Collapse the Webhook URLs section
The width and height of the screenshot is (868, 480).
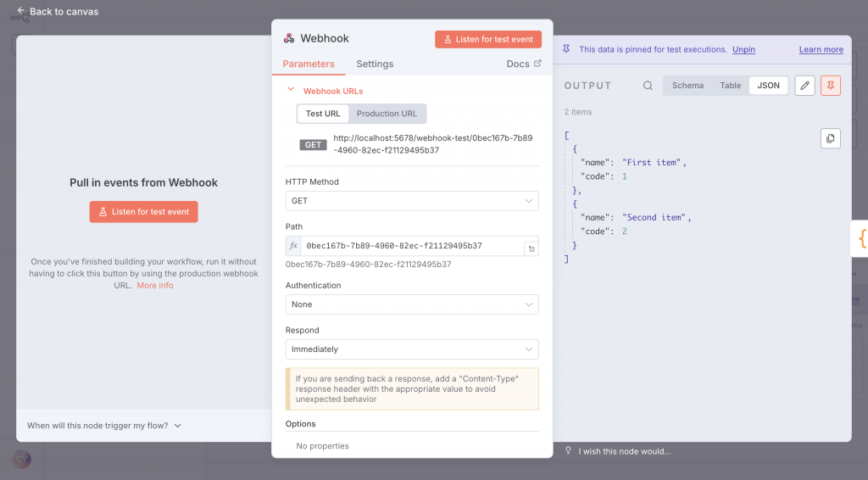coord(291,90)
